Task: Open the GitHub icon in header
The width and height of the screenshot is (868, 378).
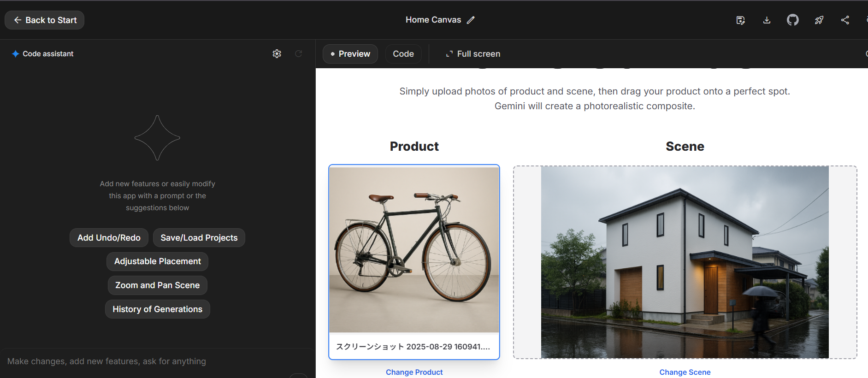Action: click(x=793, y=20)
